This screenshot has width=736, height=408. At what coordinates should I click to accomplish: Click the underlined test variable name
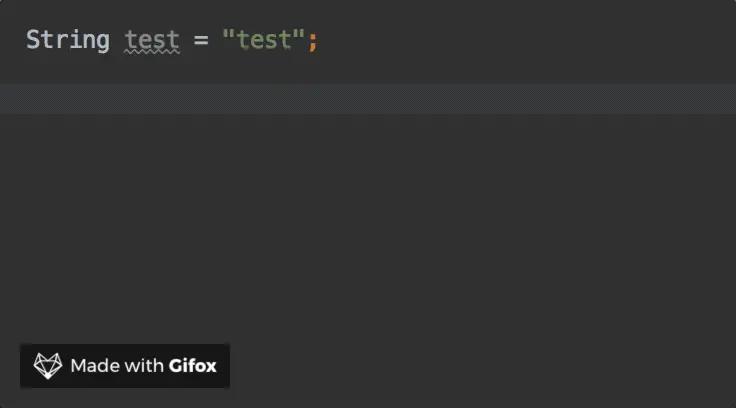pyautogui.click(x=152, y=41)
